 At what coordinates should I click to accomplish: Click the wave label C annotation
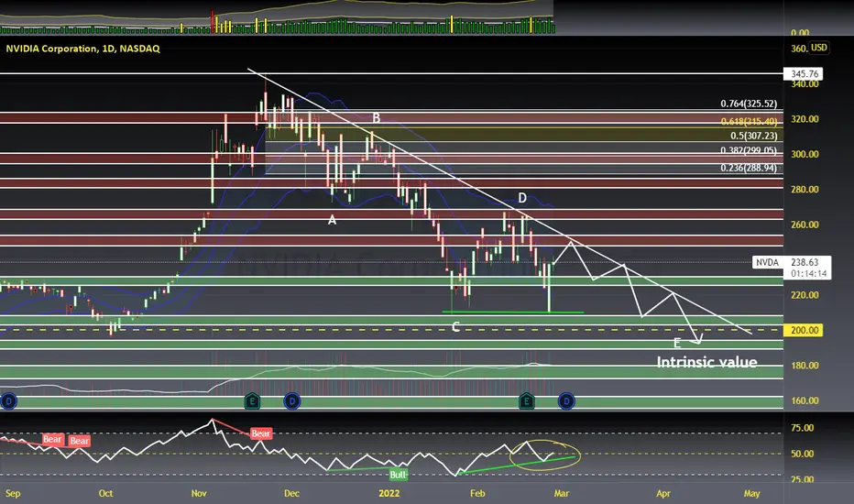(x=455, y=327)
